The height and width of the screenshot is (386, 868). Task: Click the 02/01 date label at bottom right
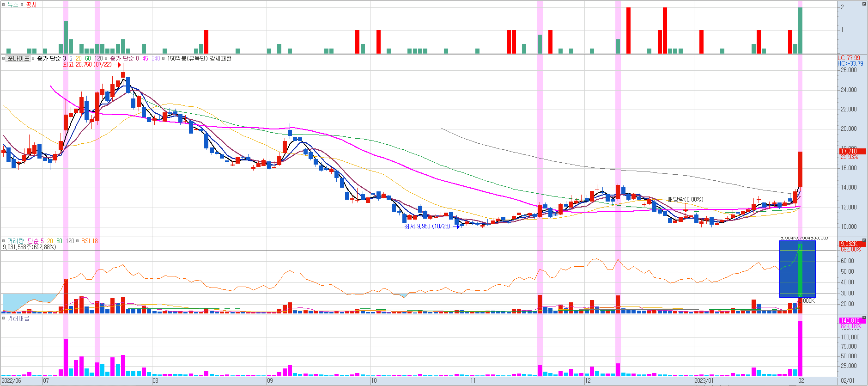(x=848, y=381)
